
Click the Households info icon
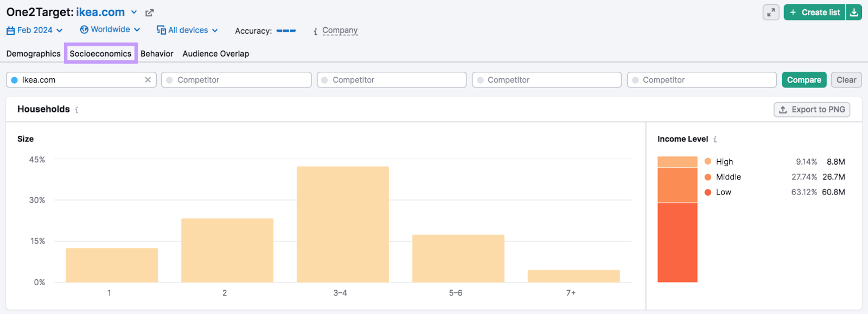76,110
